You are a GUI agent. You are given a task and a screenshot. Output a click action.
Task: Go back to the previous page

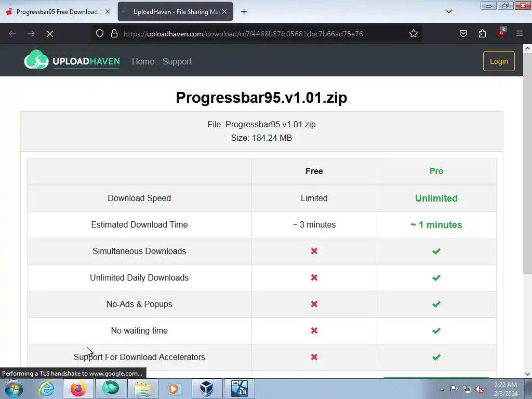coord(12,34)
